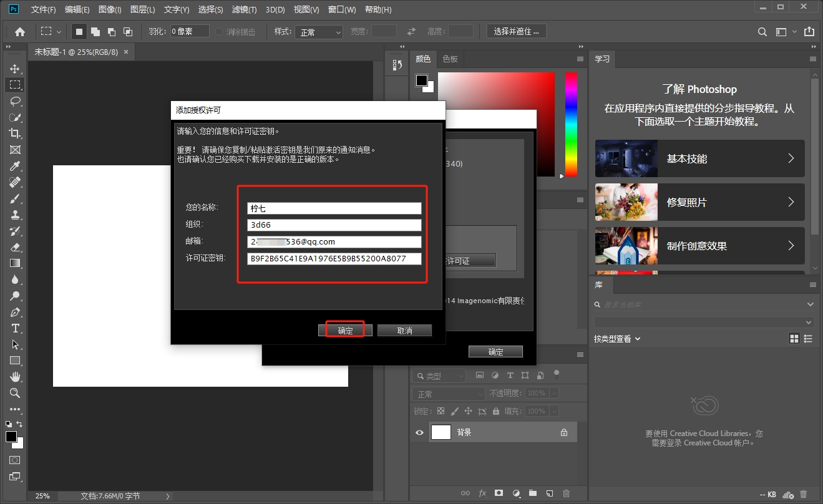Select the Zoom tool
The image size is (823, 504).
click(x=15, y=393)
